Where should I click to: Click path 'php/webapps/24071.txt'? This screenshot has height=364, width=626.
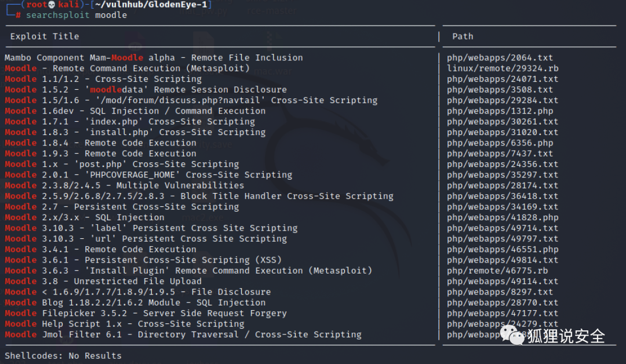(x=503, y=79)
